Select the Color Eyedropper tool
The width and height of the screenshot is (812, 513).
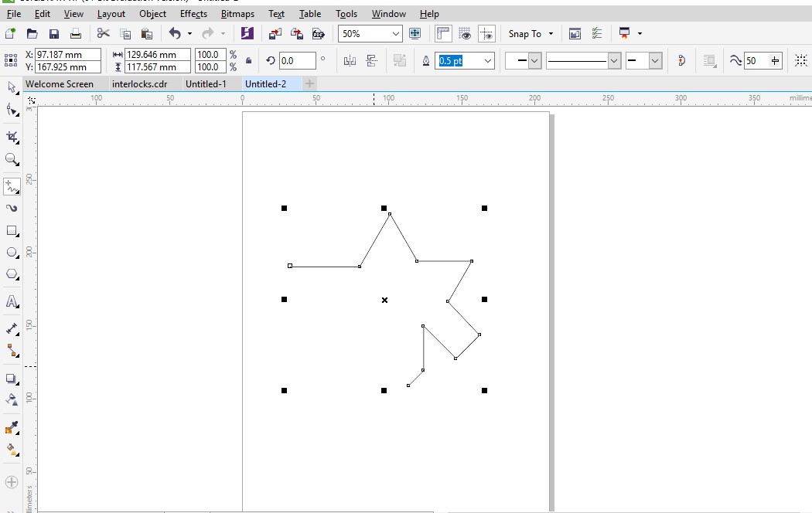(x=12, y=428)
